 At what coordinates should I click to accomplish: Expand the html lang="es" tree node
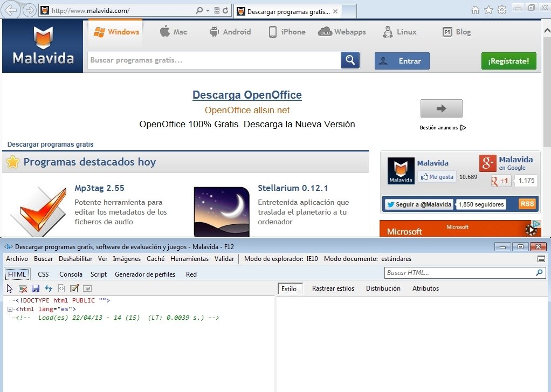(x=10, y=309)
